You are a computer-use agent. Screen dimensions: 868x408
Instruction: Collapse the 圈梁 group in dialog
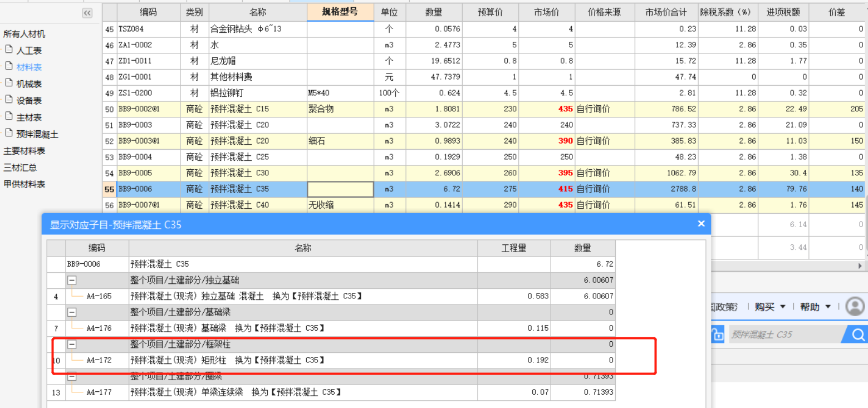[x=72, y=377]
